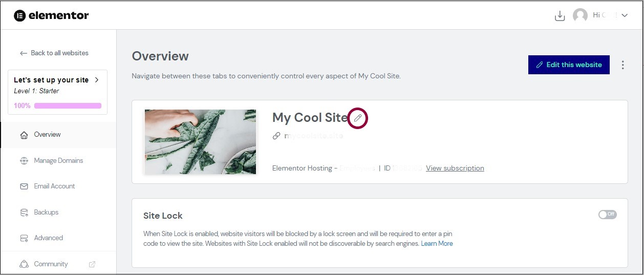Open the three-dot more options menu
This screenshot has height=275, width=644.
(x=623, y=65)
